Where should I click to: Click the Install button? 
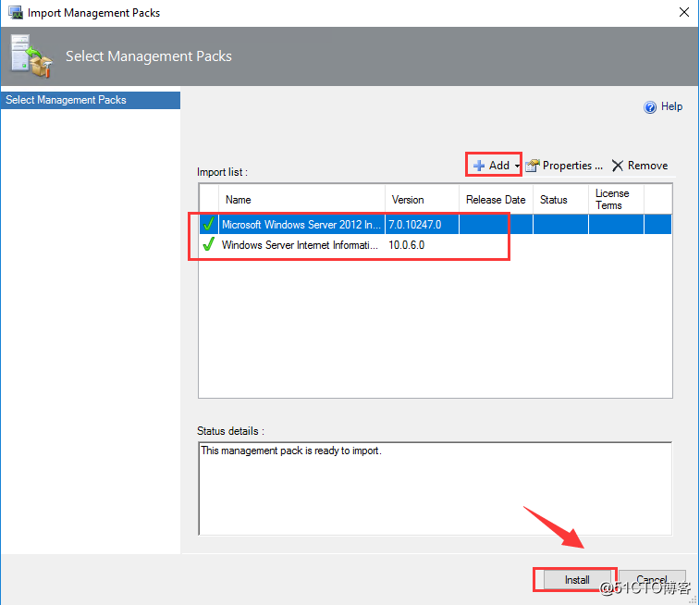tap(576, 579)
